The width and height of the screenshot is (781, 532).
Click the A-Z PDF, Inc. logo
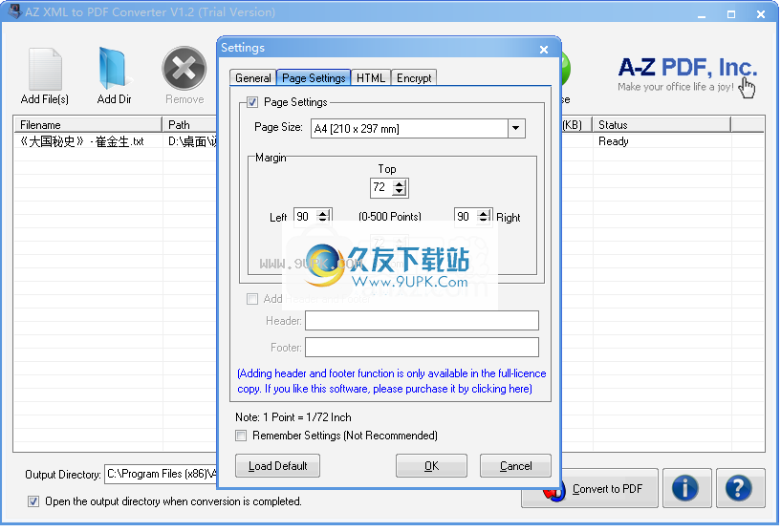pyautogui.click(x=687, y=75)
